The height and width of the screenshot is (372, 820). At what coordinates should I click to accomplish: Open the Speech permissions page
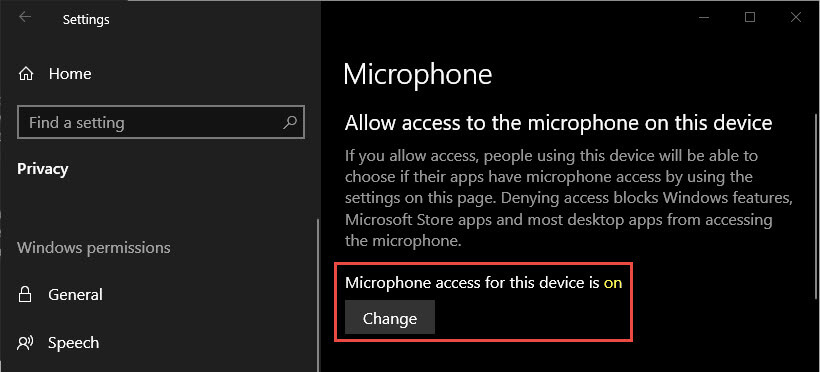click(73, 343)
